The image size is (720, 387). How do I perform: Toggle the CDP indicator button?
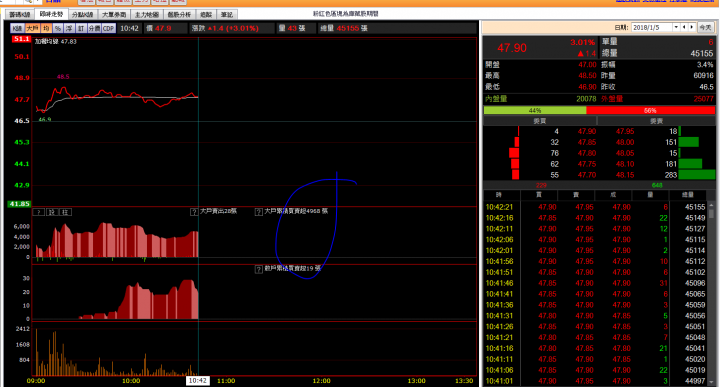tap(108, 28)
